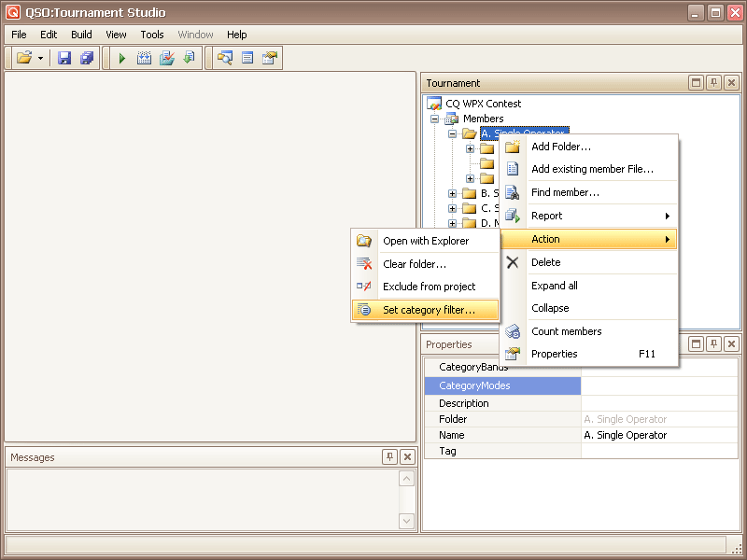Click the Save (floppy disk) toolbar icon
747x560 pixels.
click(64, 58)
